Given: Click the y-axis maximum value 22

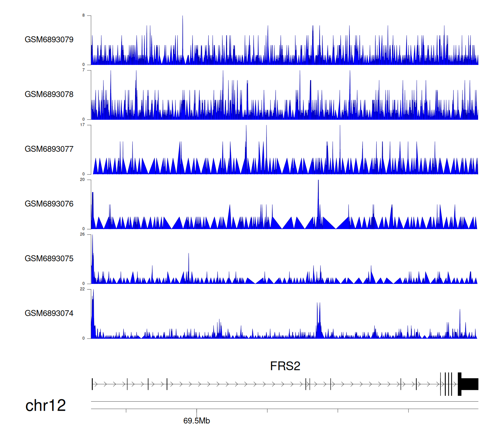Looking at the screenshot, I should click(82, 289).
